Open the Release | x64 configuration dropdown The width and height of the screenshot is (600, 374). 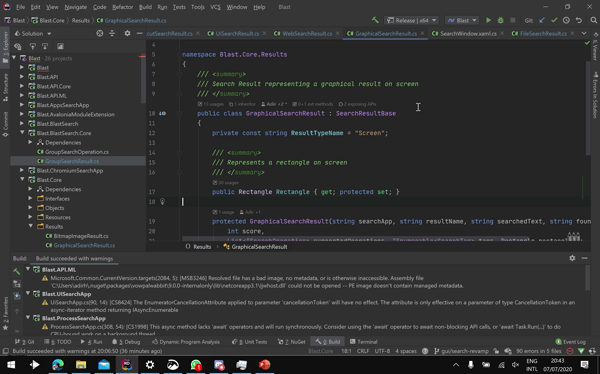pos(411,20)
